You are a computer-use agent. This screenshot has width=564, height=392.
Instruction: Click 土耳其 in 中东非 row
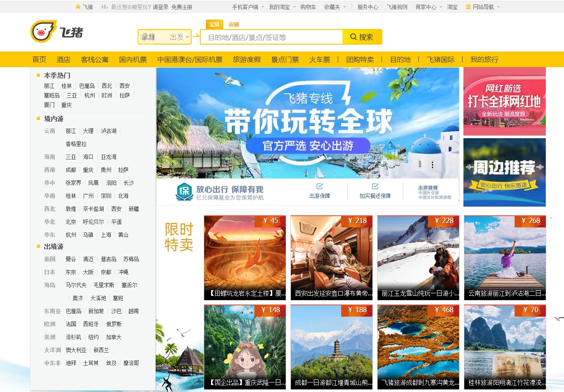(x=91, y=363)
